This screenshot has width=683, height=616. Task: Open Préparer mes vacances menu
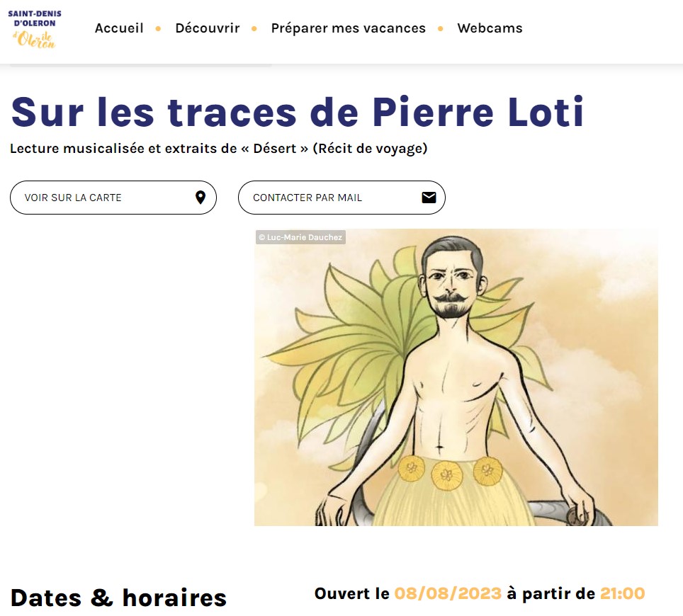(348, 28)
